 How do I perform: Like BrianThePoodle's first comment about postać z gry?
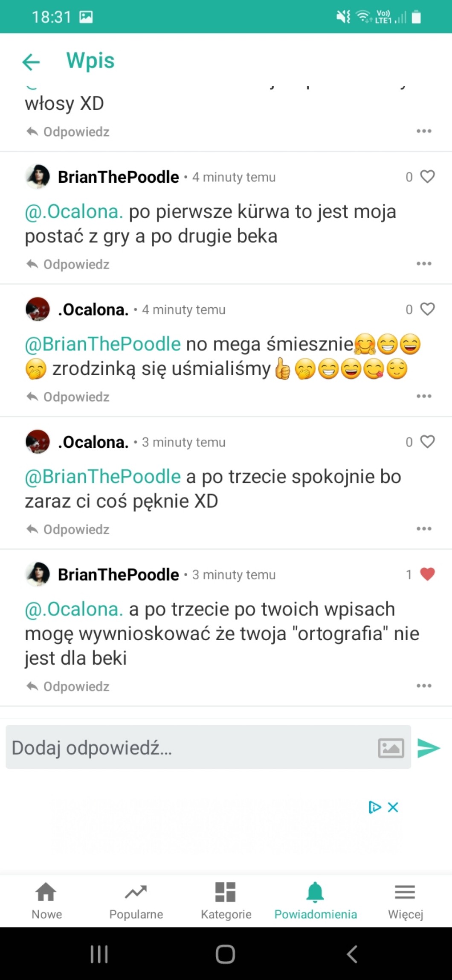click(427, 176)
